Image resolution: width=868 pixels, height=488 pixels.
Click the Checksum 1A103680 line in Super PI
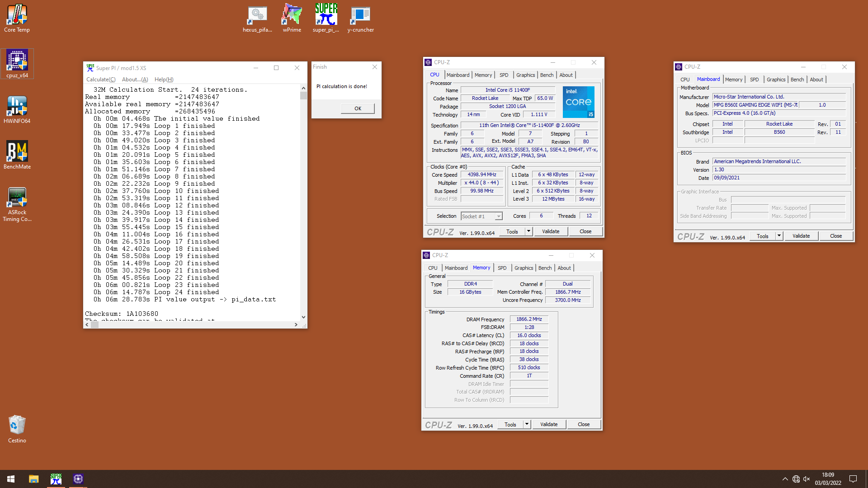click(122, 314)
